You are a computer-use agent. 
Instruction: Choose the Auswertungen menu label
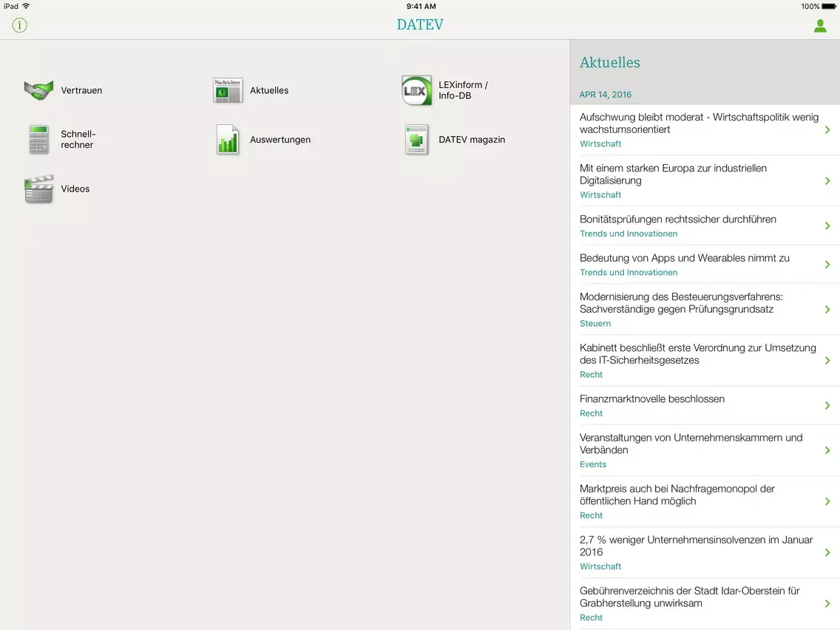tap(280, 140)
